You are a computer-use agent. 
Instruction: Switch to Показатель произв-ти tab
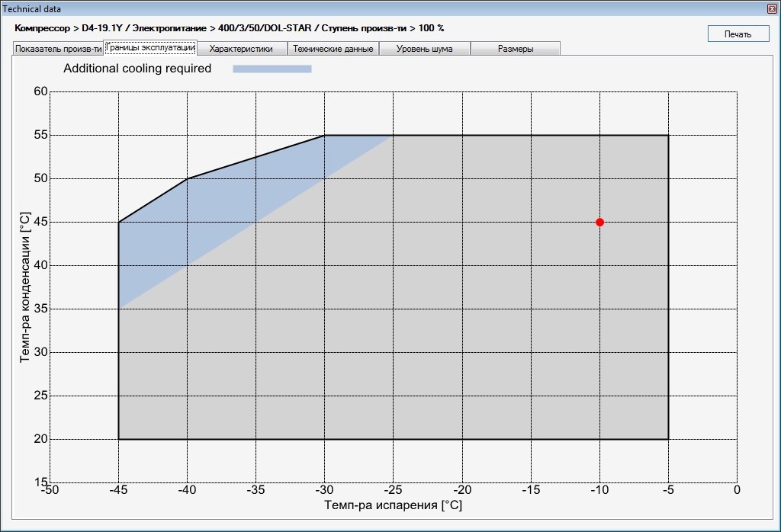pos(58,48)
